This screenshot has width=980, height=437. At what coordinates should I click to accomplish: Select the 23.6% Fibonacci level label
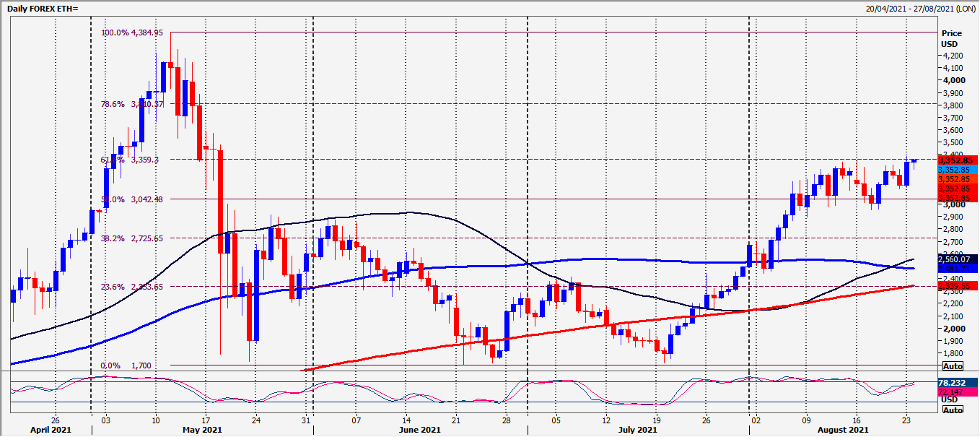click(x=131, y=287)
